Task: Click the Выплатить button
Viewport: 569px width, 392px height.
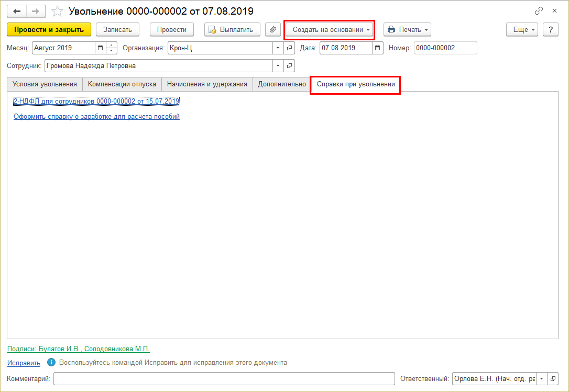Action: [232, 30]
